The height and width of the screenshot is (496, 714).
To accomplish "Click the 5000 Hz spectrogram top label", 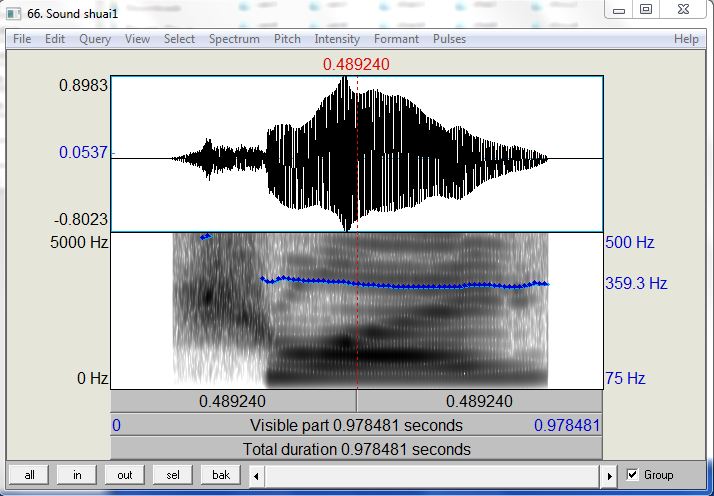I will [x=79, y=242].
